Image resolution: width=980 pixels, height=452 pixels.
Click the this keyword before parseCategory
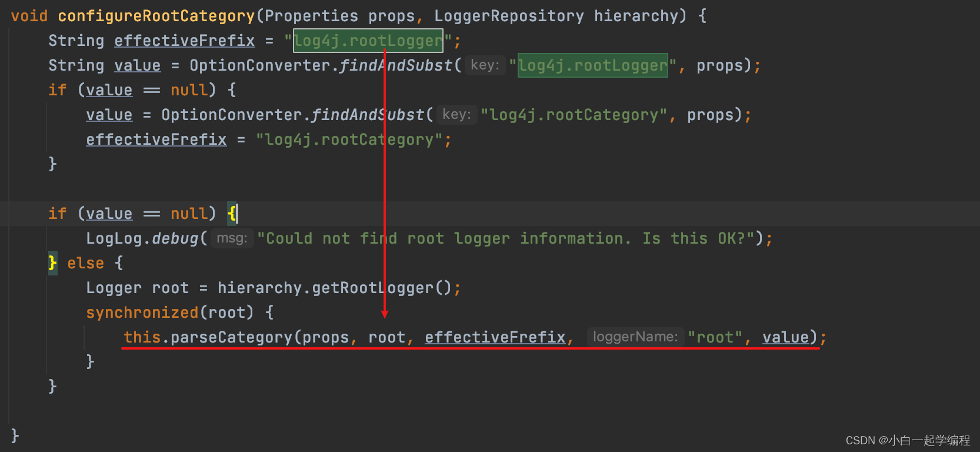tap(142, 337)
